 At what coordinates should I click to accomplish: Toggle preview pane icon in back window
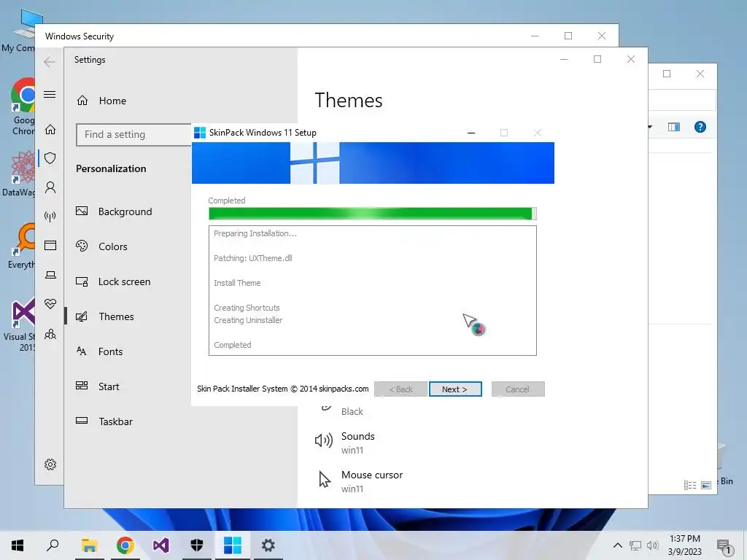(673, 127)
